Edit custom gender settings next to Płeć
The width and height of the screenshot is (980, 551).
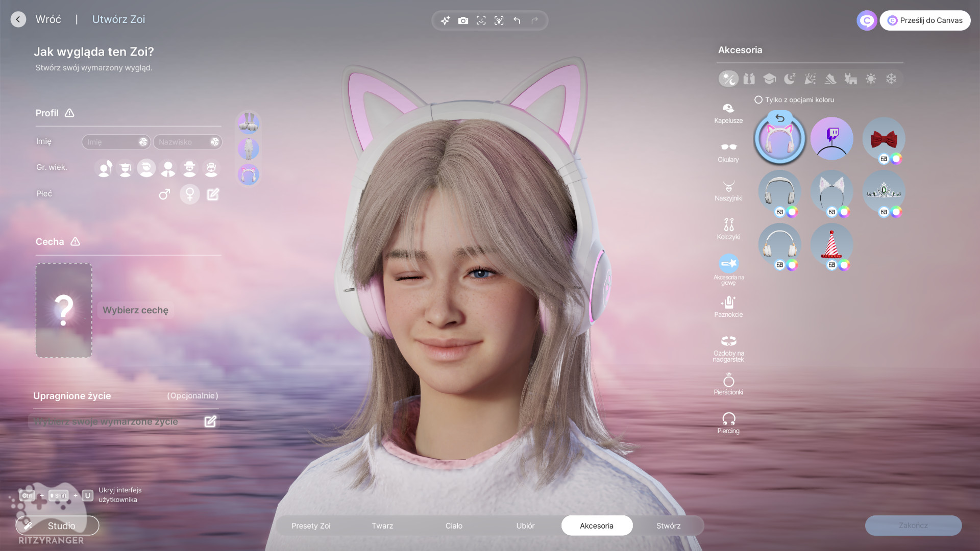pos(213,194)
